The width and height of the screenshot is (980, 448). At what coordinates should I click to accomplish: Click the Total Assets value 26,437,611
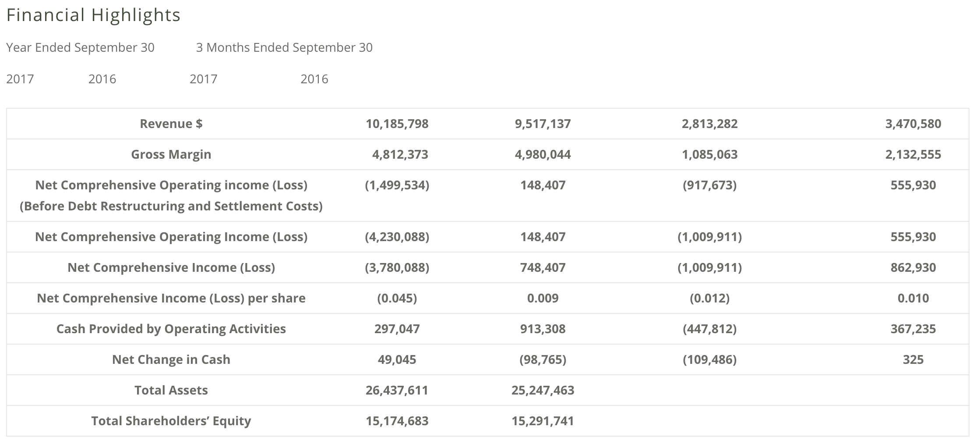point(397,390)
